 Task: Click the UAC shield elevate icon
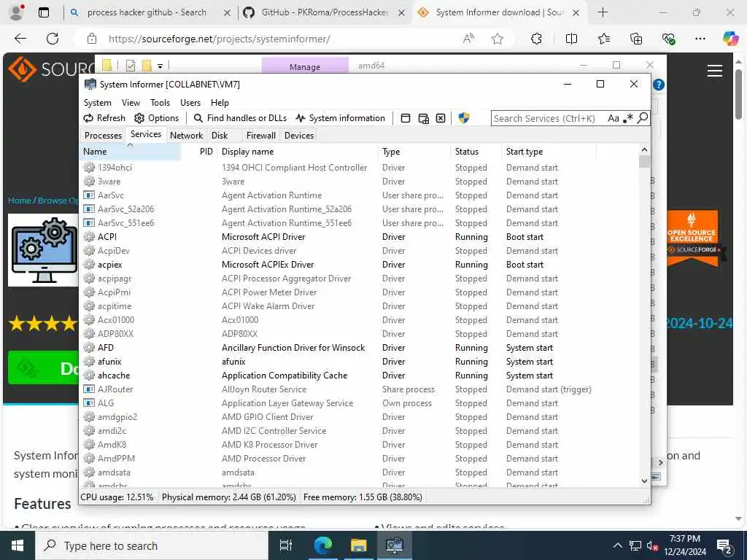tap(463, 117)
